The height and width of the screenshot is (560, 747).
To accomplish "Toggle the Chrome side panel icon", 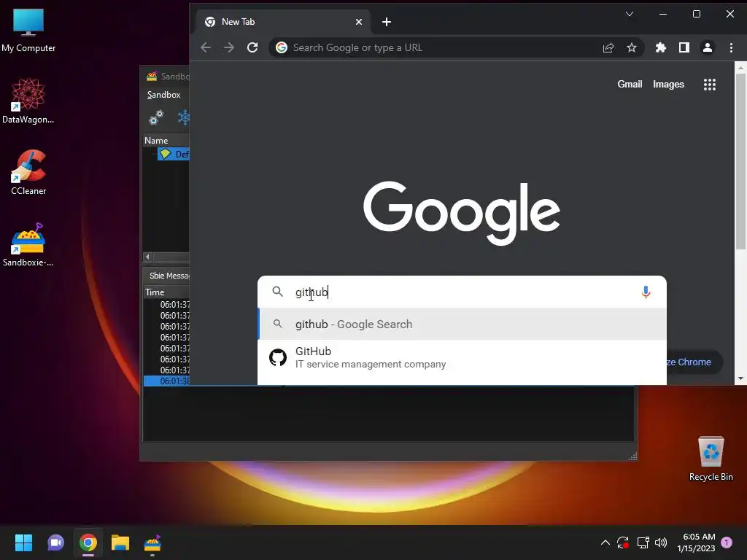I will point(684,47).
